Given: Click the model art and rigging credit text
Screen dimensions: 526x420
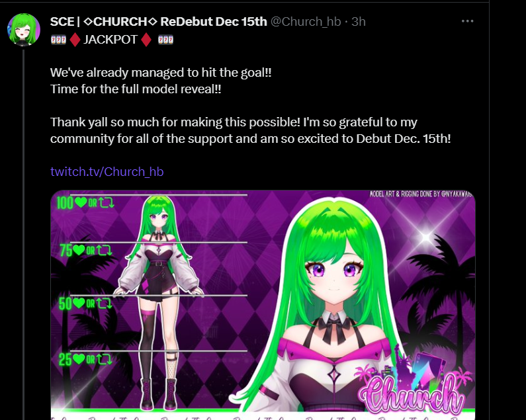Looking at the screenshot, I should coord(420,194).
